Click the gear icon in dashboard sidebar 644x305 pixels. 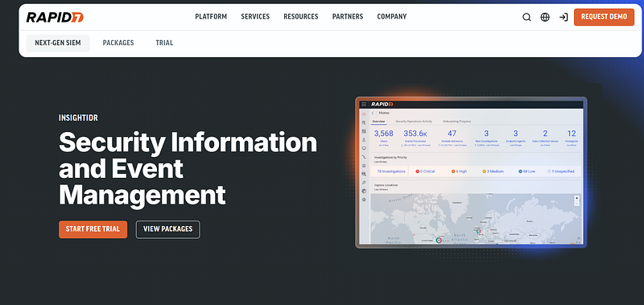coord(364,200)
